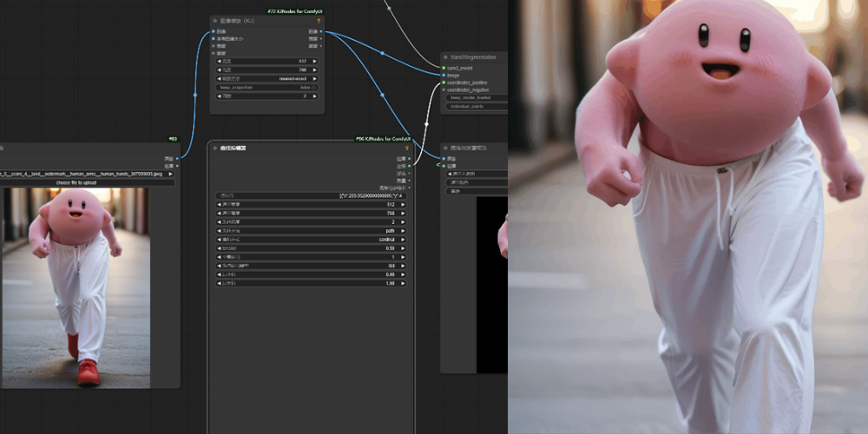868x434 pixels.
Task: Click the large Kirby preview image on the right
Action: 688,217
